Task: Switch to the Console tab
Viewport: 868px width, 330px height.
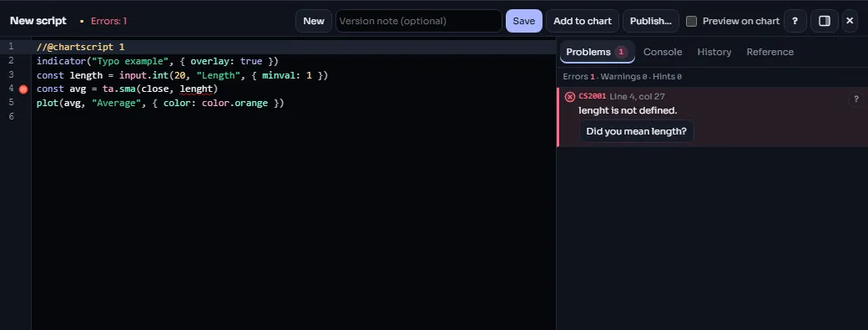Action: tap(663, 52)
